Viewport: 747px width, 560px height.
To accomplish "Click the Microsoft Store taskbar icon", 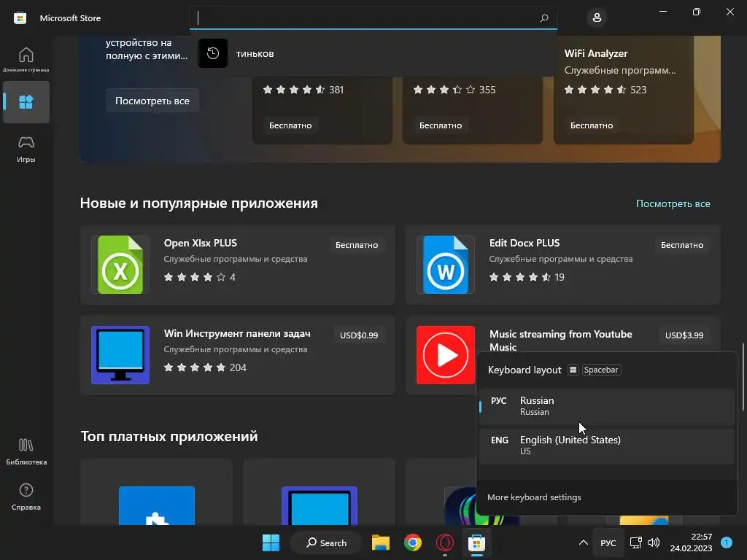I will (x=476, y=542).
